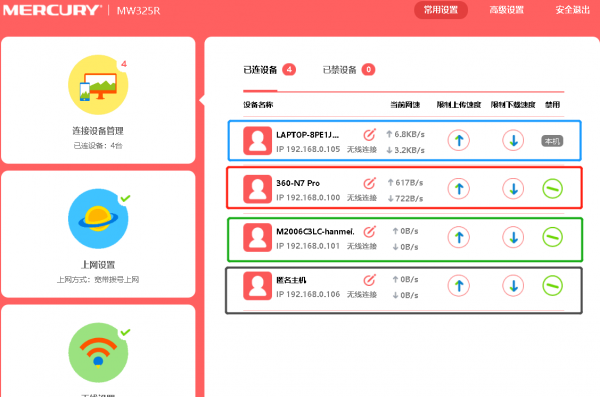Limit upload speed for 360-N7 Pro

click(458, 189)
